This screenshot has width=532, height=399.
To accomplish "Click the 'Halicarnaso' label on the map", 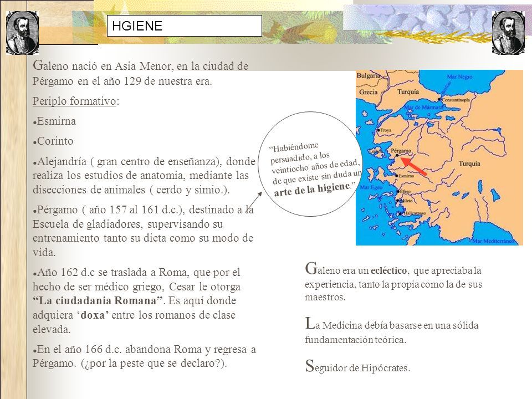I will coord(414,213).
